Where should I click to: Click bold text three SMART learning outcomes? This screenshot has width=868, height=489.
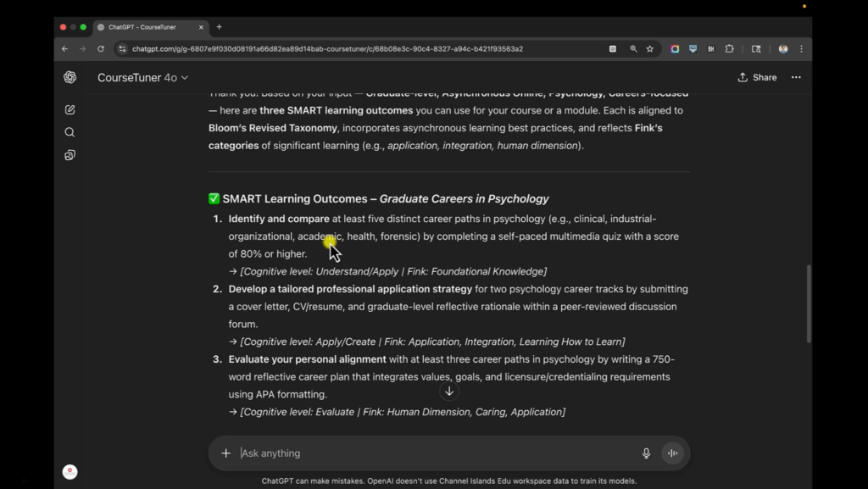(x=336, y=111)
